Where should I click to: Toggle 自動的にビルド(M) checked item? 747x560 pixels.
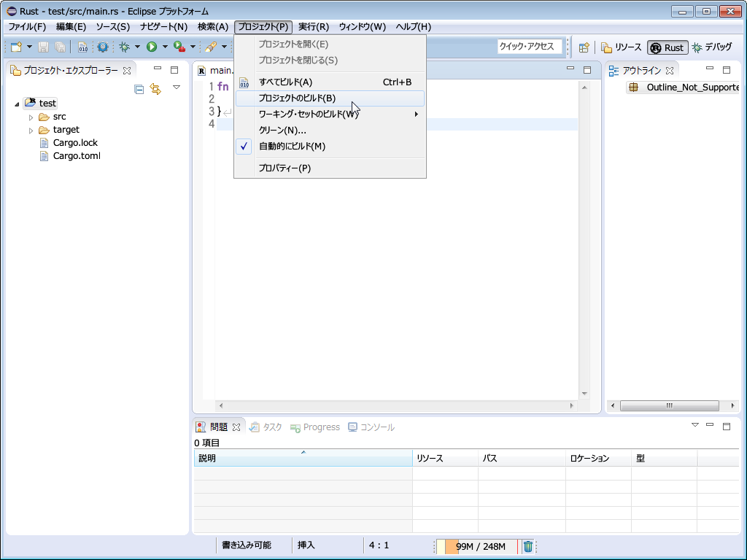[330, 146]
